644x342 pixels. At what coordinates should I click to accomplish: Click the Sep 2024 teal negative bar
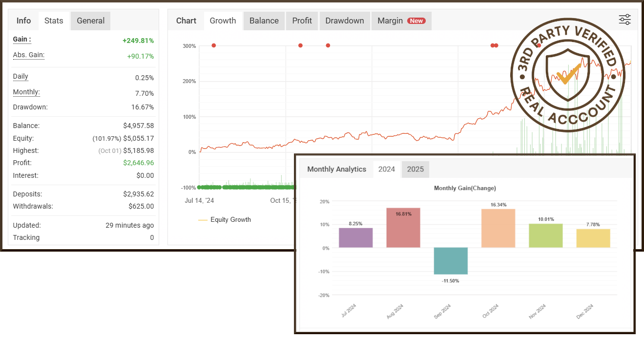tap(451, 261)
